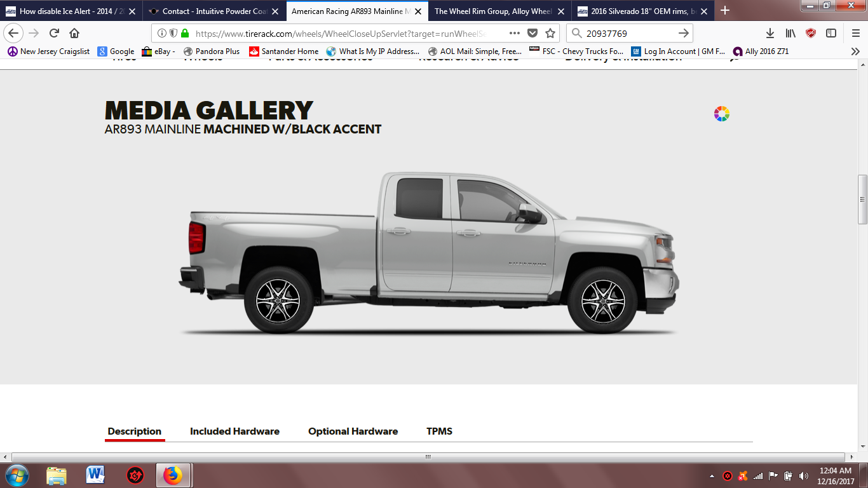
Task: Open Microsoft Word from the taskbar
Action: tap(95, 475)
